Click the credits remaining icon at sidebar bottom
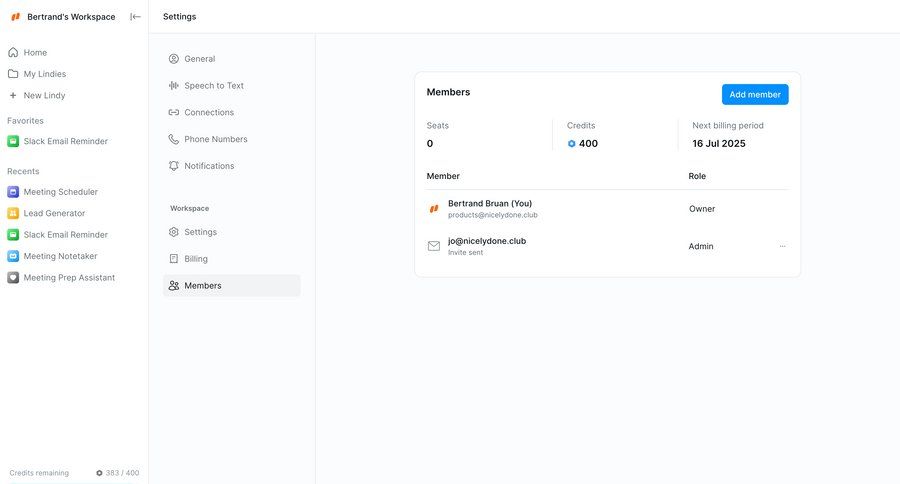900x484 pixels. (x=99, y=473)
